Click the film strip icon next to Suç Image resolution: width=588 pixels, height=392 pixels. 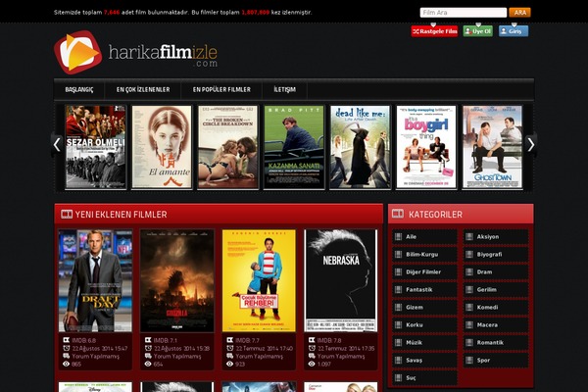(x=398, y=377)
